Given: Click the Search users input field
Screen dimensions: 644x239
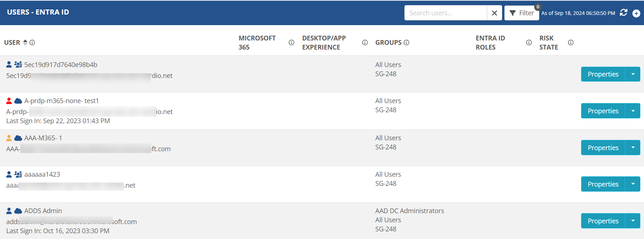Looking at the screenshot, I should click(446, 13).
